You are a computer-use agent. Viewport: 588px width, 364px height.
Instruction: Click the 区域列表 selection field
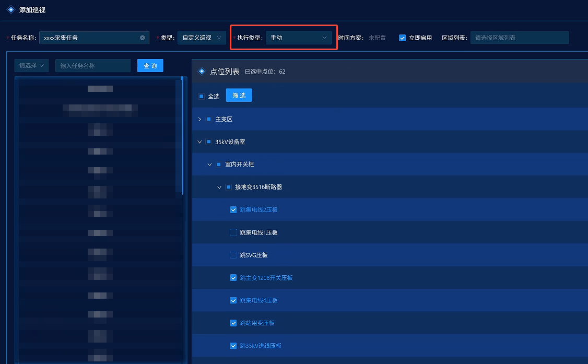519,38
